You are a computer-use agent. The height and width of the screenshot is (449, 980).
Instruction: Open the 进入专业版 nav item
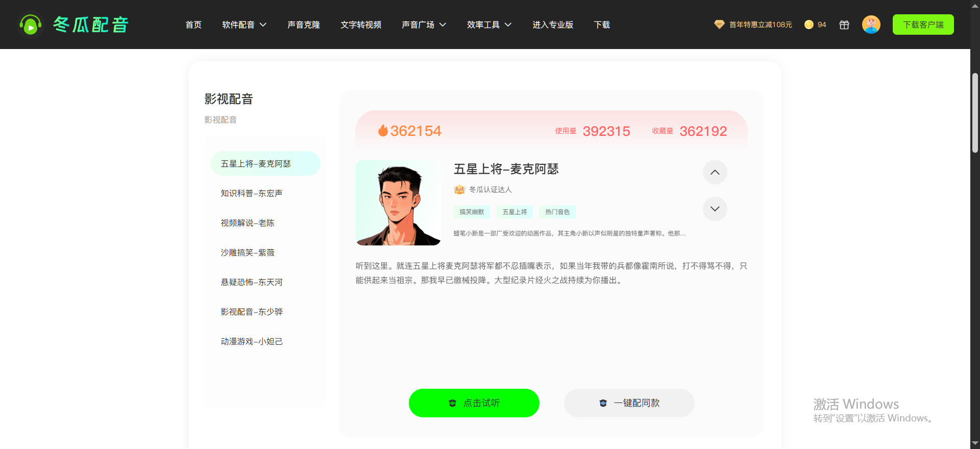[553, 25]
